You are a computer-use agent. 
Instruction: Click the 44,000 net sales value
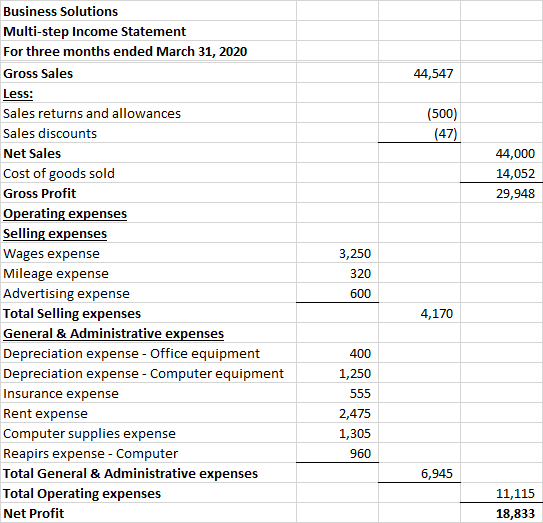515,153
